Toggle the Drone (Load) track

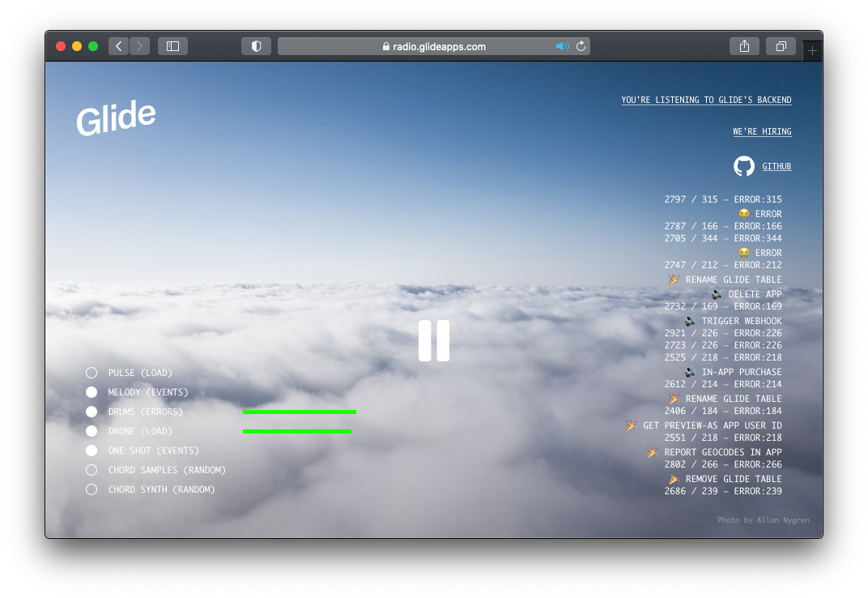(91, 431)
